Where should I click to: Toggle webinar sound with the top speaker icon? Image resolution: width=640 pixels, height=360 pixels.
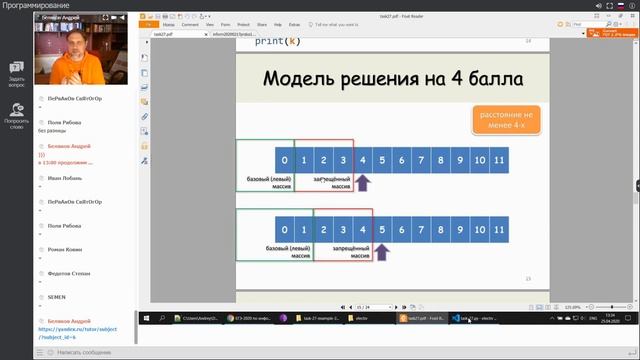598,6
